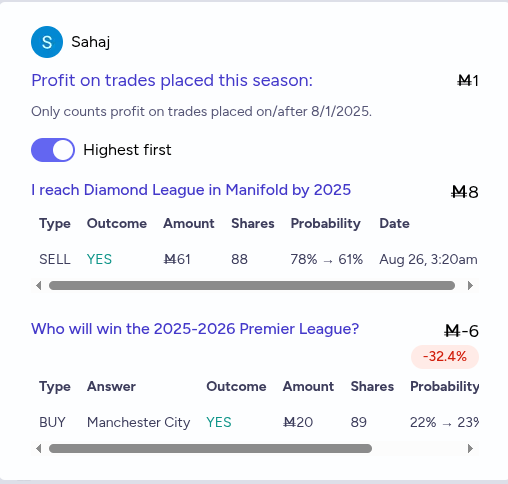
Task: Click the first table's horizontal scrollbar thumb
Action: point(252,286)
